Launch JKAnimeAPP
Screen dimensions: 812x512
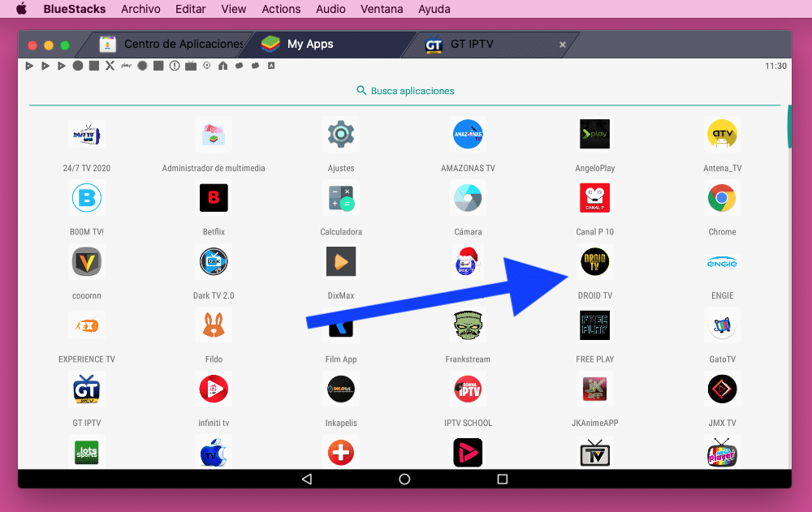point(594,389)
